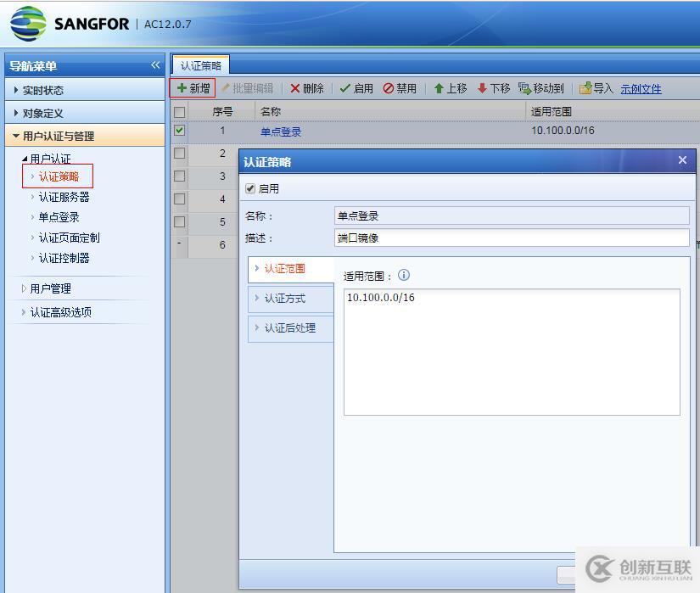Screen dimensions: 700x593
Task: Select the 认证后处理 tab
Action: point(288,328)
